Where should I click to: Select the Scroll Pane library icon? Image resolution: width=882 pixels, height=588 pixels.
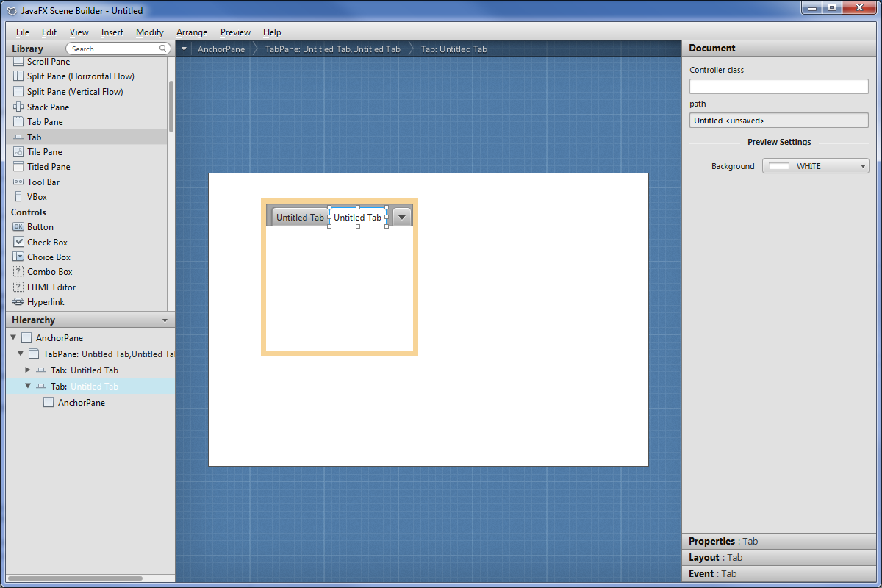(18, 62)
